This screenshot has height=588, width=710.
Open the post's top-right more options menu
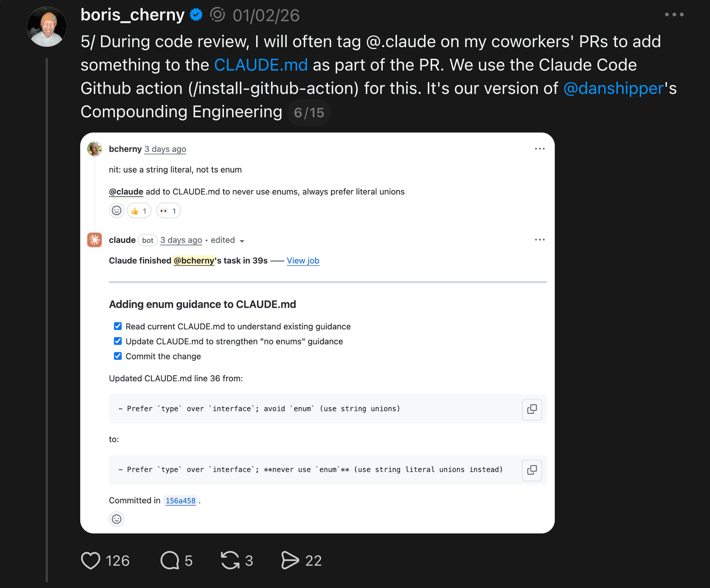[674, 14]
